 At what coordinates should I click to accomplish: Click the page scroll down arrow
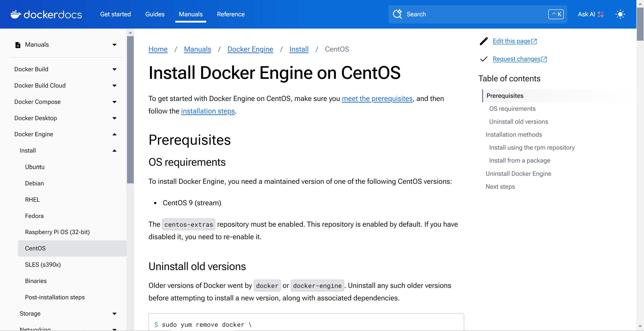(640, 327)
